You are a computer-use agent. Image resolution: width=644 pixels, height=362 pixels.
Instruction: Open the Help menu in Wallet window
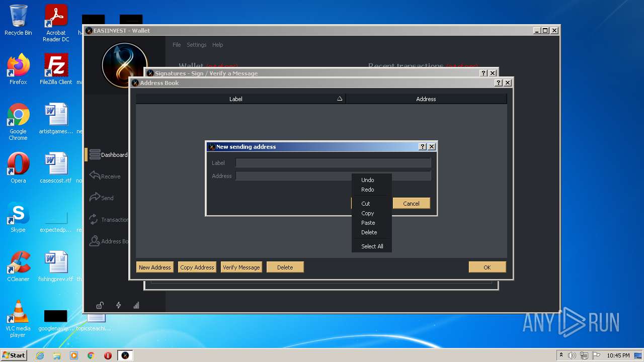click(218, 45)
